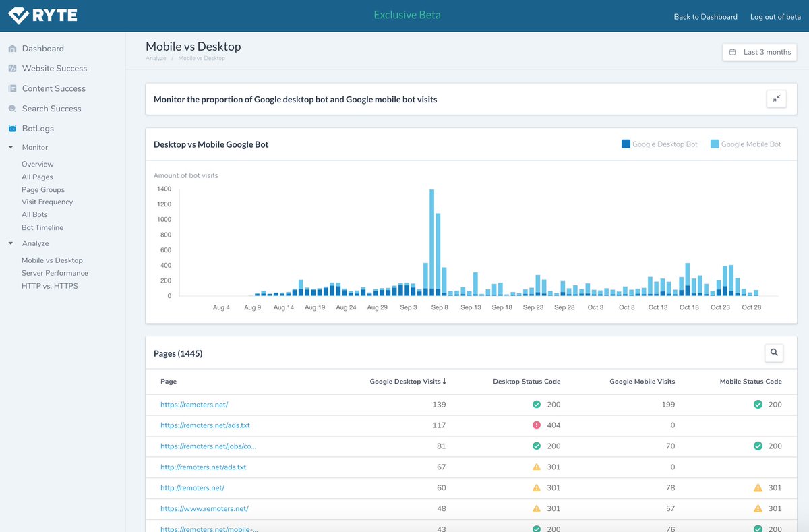Click the Desktop Status Code column header
Viewport: 809px width, 532px height.
527,382
